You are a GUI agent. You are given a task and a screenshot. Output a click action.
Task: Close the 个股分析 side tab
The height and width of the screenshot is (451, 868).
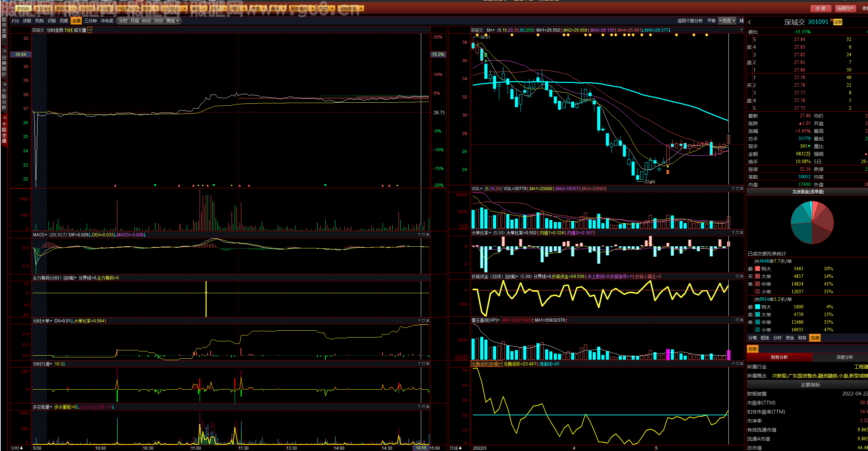point(5,84)
